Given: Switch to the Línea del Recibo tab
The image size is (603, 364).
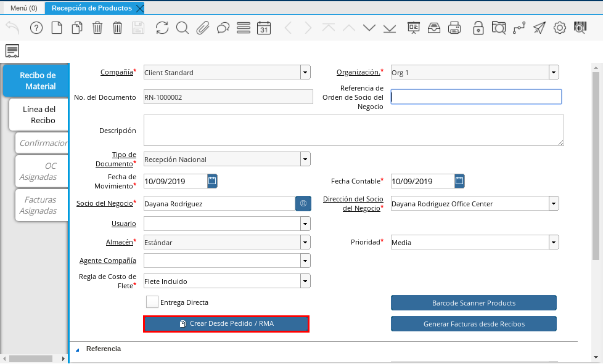Looking at the screenshot, I should tap(39, 115).
